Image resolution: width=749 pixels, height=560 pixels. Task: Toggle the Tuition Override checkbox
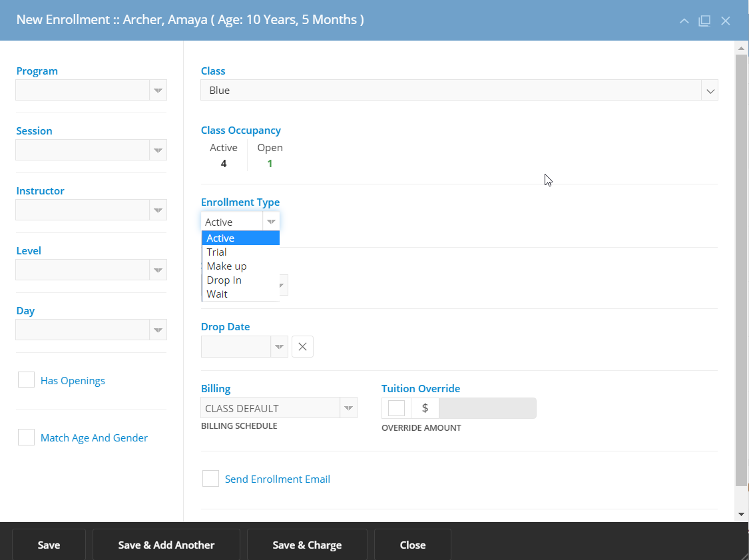point(397,408)
